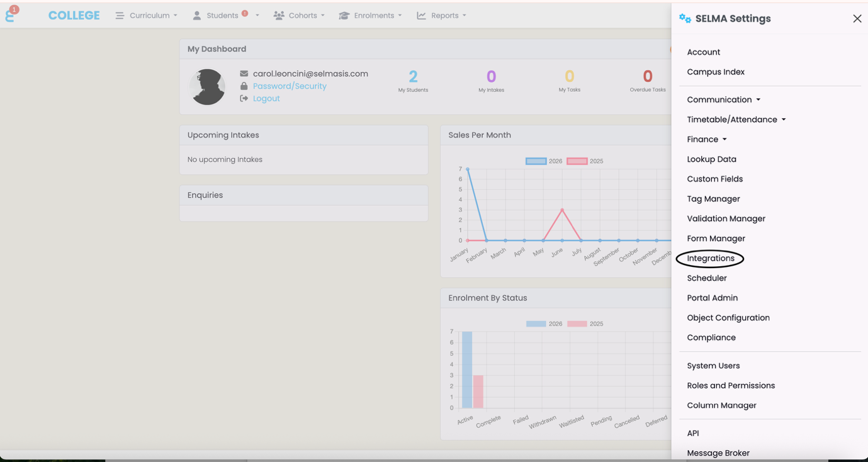Open the Cohorts dropdown menu
Image resolution: width=868 pixels, height=462 pixels.
coord(299,16)
